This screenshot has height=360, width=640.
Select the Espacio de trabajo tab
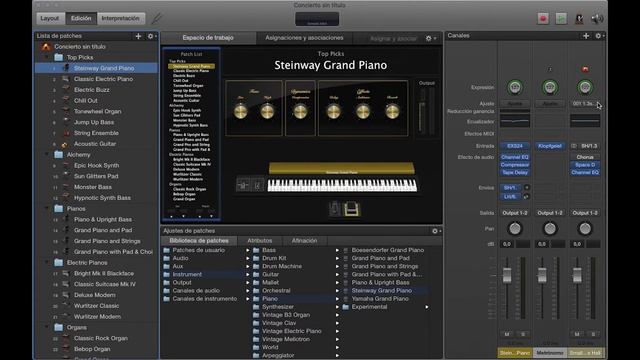click(x=208, y=38)
